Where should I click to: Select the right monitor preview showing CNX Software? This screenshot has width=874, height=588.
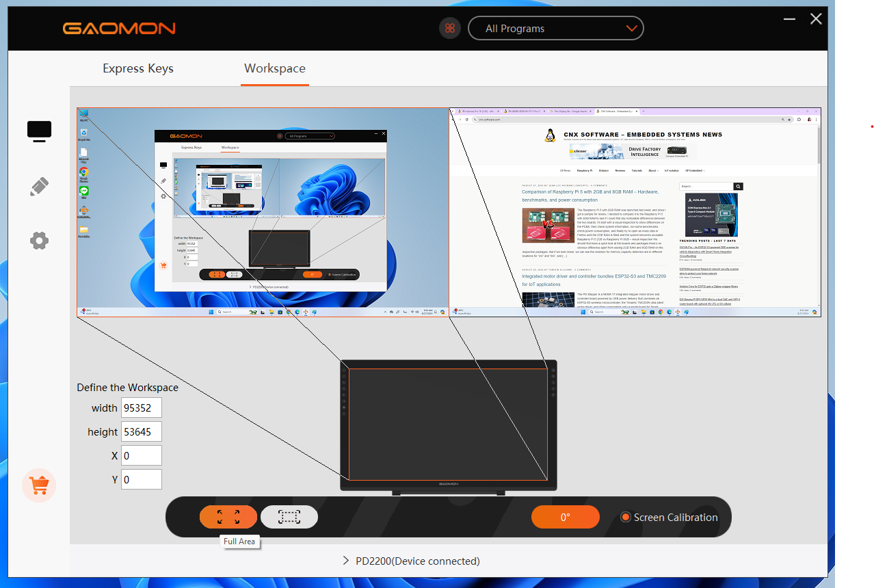(635, 212)
